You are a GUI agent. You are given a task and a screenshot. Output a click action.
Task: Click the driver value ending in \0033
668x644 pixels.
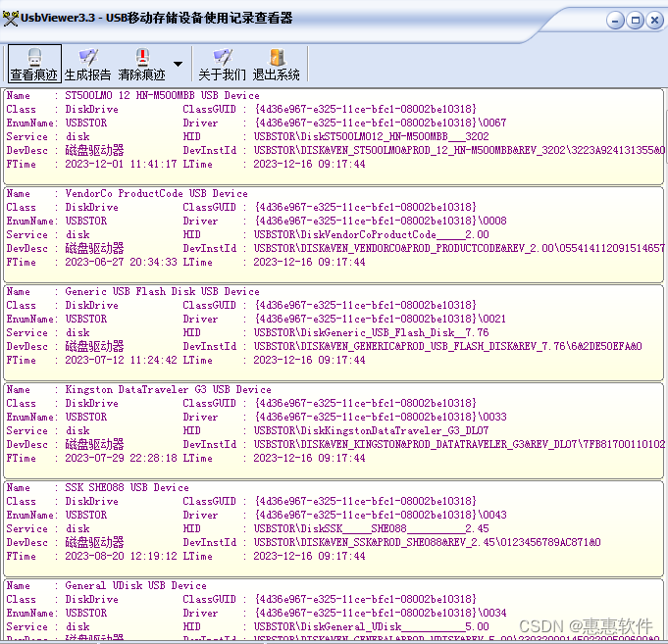380,417
